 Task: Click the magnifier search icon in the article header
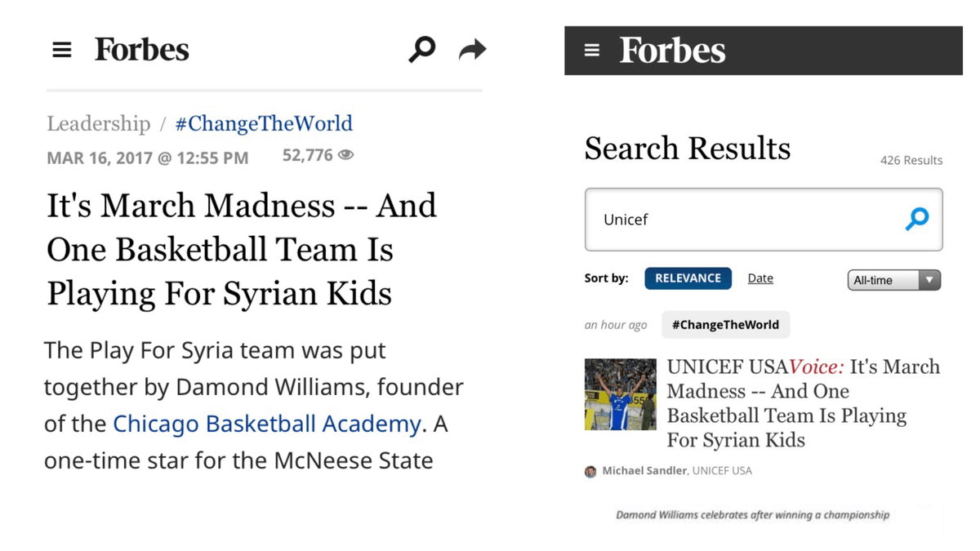[421, 50]
